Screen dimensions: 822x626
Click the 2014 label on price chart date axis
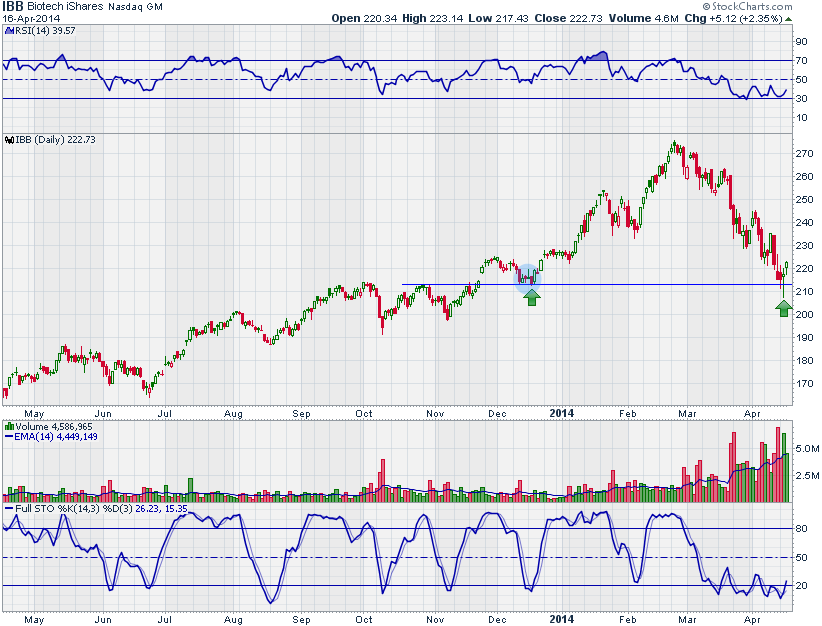(561, 413)
